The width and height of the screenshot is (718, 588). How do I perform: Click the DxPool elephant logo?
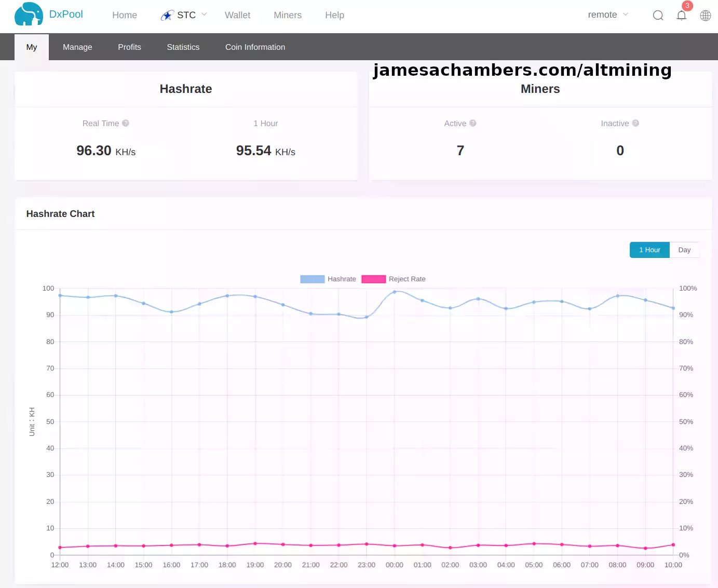click(29, 14)
